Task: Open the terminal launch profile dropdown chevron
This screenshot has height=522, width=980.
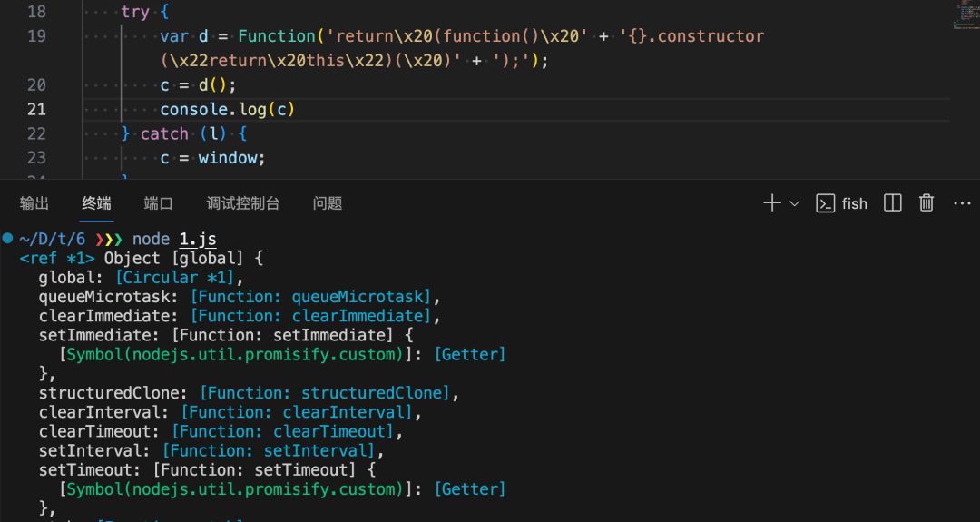Action: tap(795, 203)
